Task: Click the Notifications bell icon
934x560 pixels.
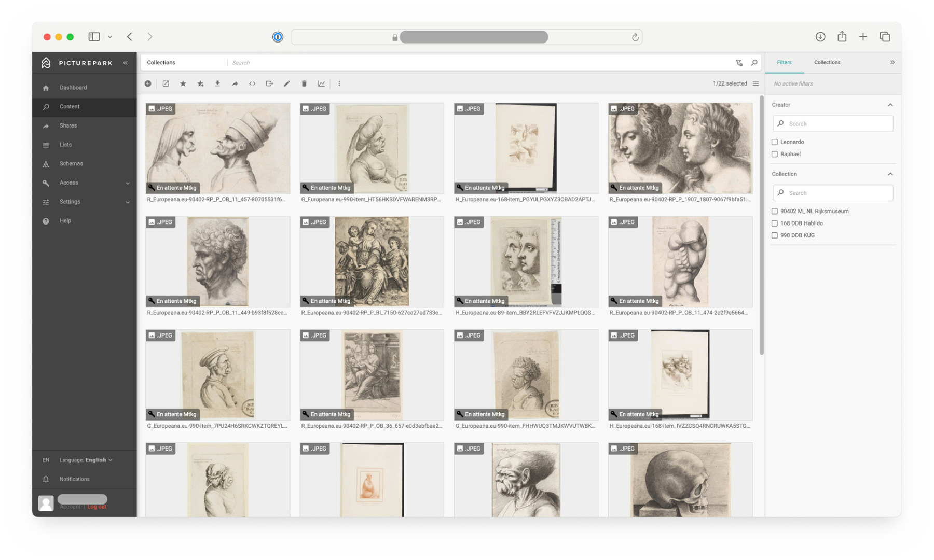Action: click(x=46, y=479)
